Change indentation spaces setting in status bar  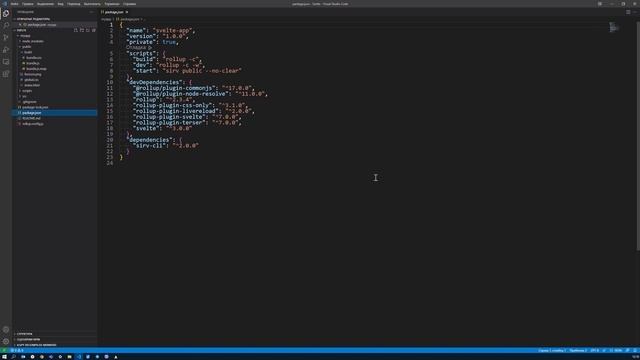coord(578,350)
